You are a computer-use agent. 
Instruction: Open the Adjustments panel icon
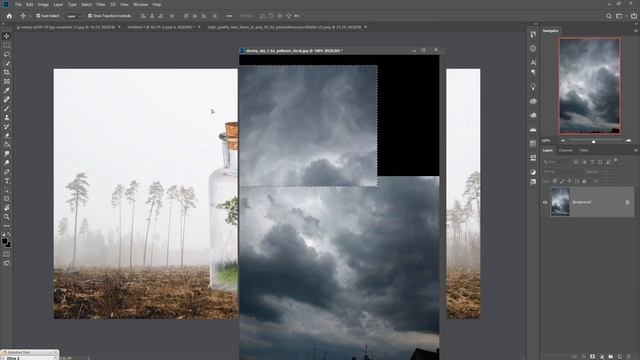pyautogui.click(x=533, y=172)
